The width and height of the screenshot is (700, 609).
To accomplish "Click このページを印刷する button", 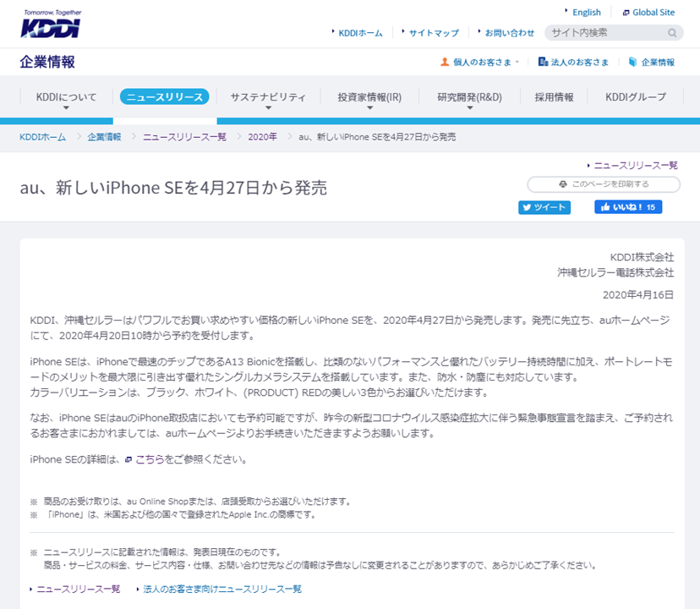I will pos(604,184).
